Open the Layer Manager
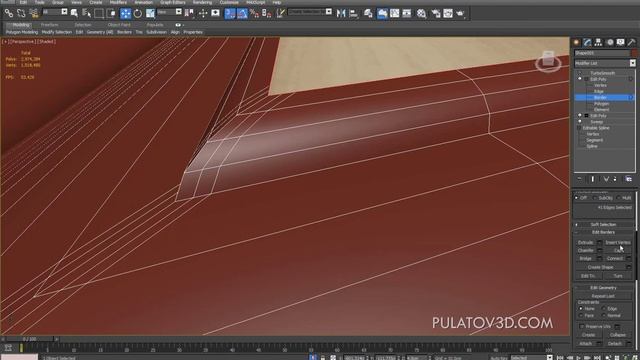The image size is (640, 360). click(x=368, y=13)
